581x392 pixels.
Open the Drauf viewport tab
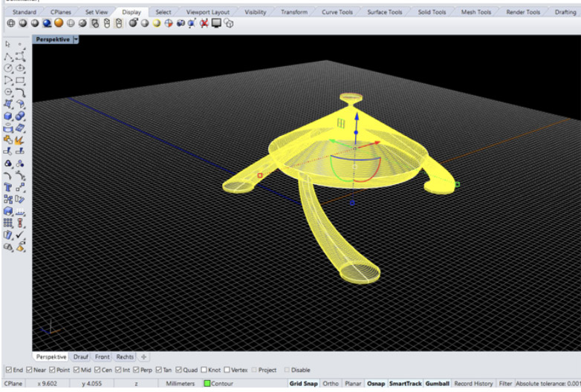tap(81, 357)
